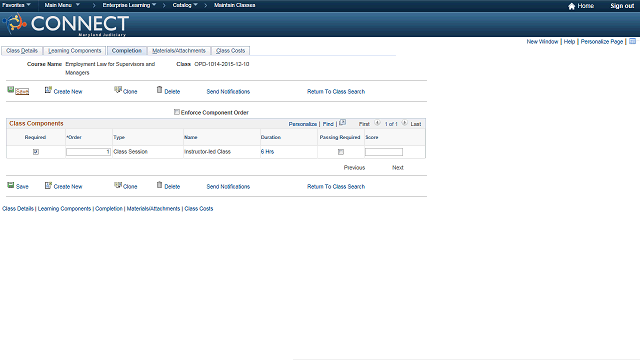
Task: Click Instructor-led Class cell
Action: pos(207,151)
